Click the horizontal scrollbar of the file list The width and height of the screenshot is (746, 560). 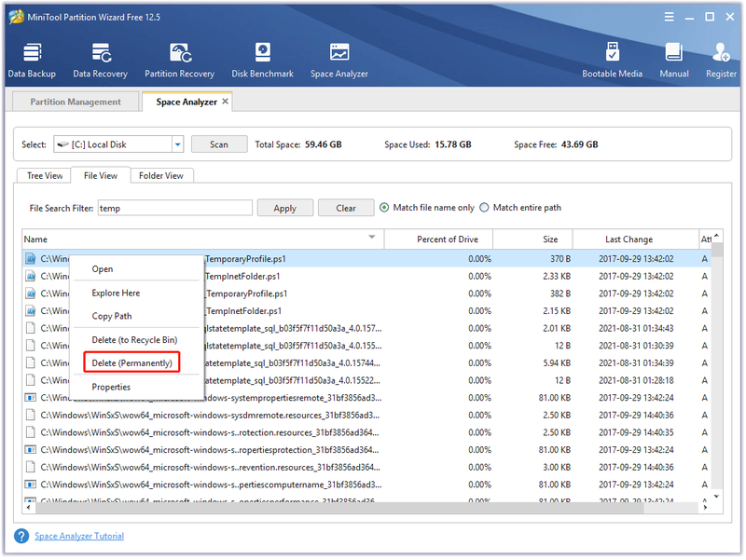[339, 508]
